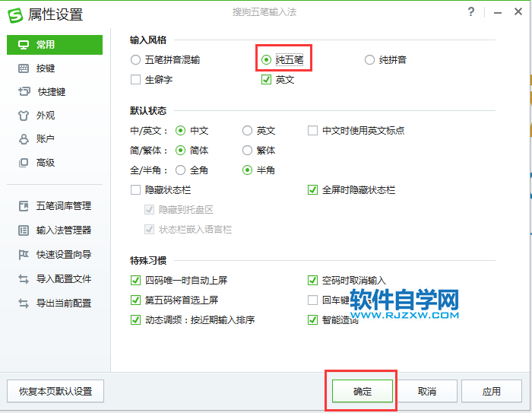Image resolution: width=532 pixels, height=413 pixels.
Task: Click the arrows icon beside 导出当前配置
Action: pyautogui.click(x=24, y=303)
